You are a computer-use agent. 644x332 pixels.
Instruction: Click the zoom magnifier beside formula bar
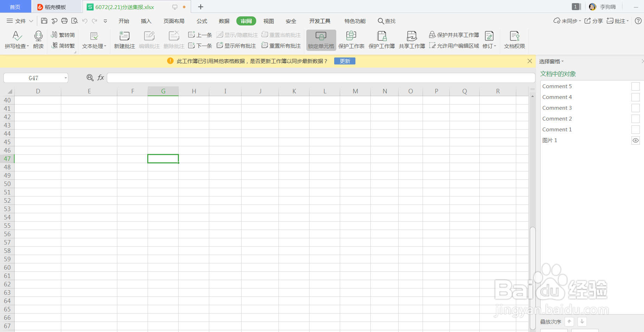(90, 78)
